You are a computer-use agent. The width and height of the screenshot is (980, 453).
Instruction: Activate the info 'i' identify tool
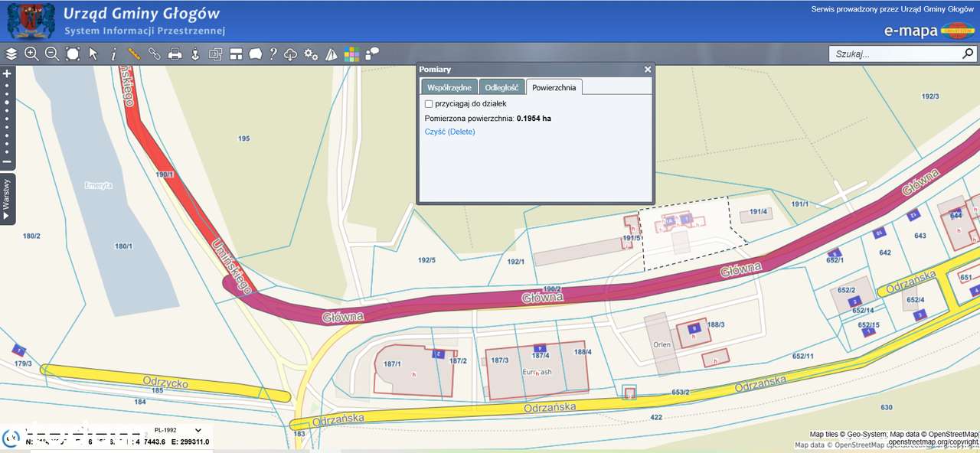tap(113, 54)
